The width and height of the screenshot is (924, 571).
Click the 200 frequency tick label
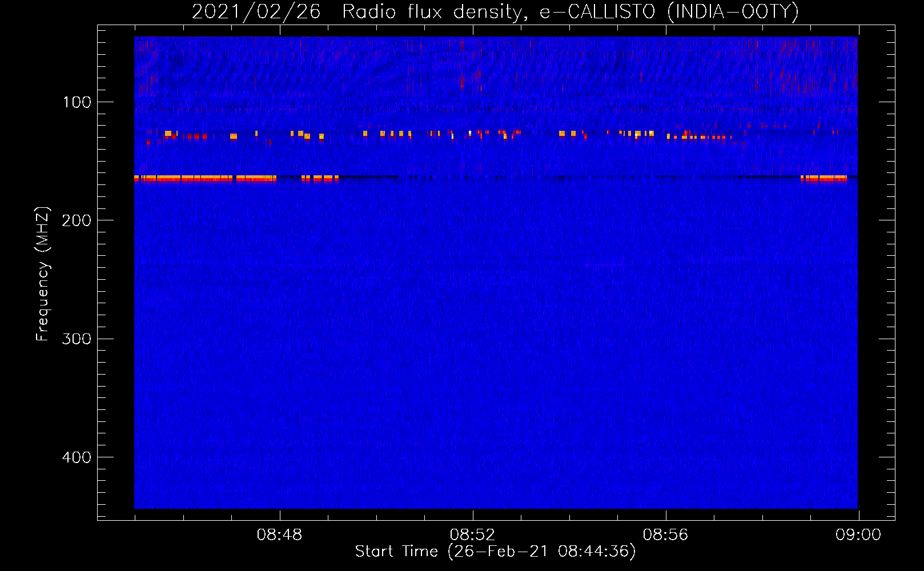point(77,220)
